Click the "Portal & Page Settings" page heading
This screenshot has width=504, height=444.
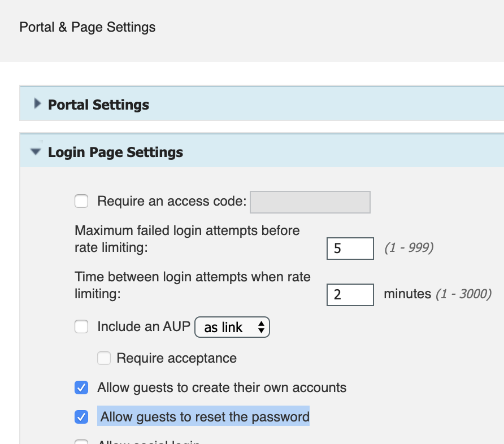87,27
